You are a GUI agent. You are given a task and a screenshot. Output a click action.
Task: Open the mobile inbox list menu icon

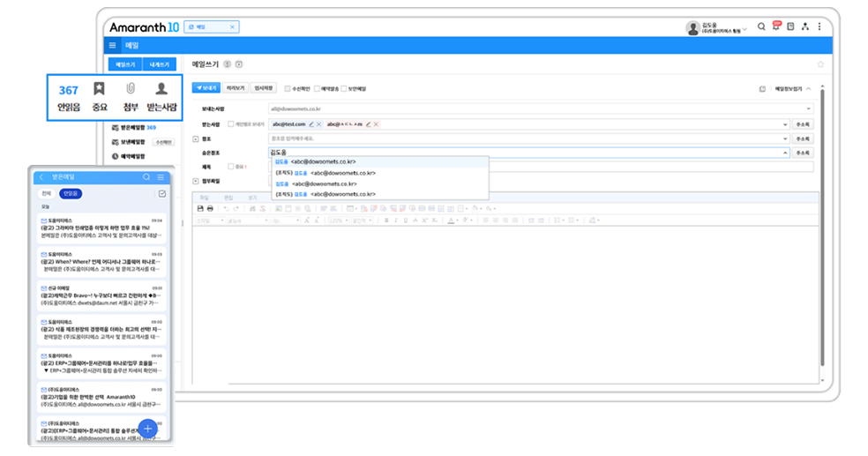tap(161, 177)
